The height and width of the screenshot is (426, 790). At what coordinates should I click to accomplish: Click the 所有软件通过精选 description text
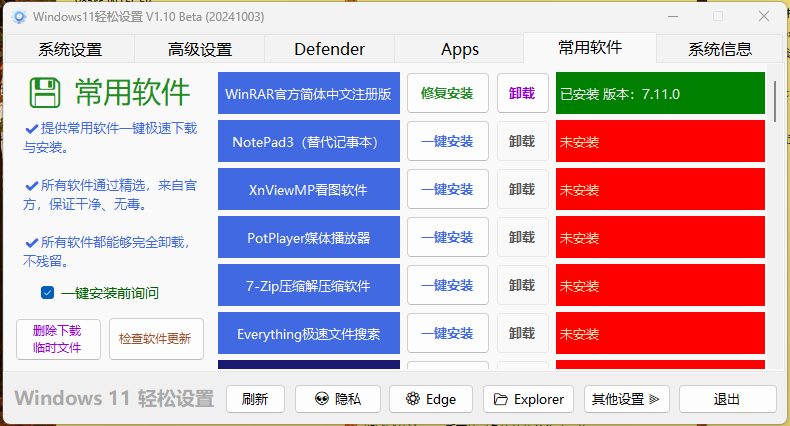(x=110, y=194)
